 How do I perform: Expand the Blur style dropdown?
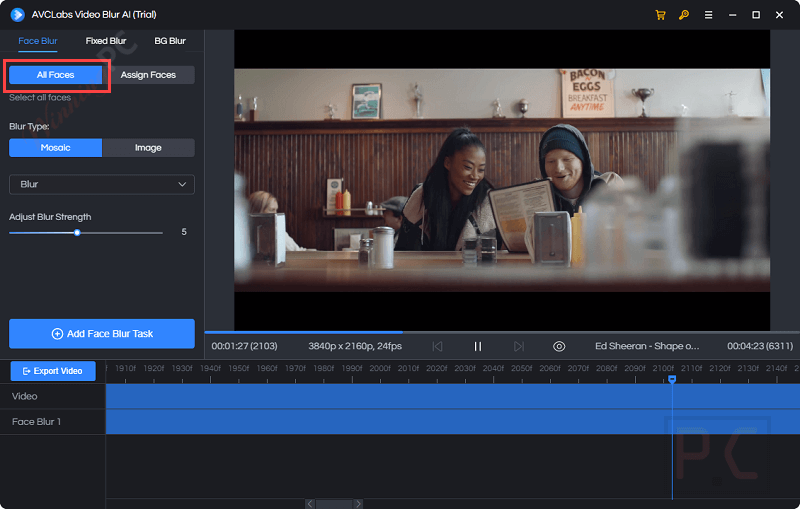[102, 184]
